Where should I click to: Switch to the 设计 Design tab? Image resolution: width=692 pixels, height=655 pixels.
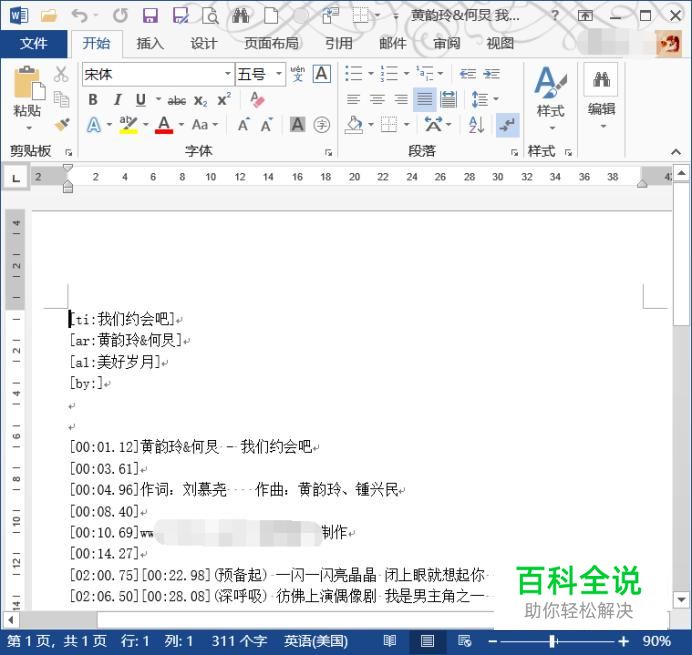203,43
